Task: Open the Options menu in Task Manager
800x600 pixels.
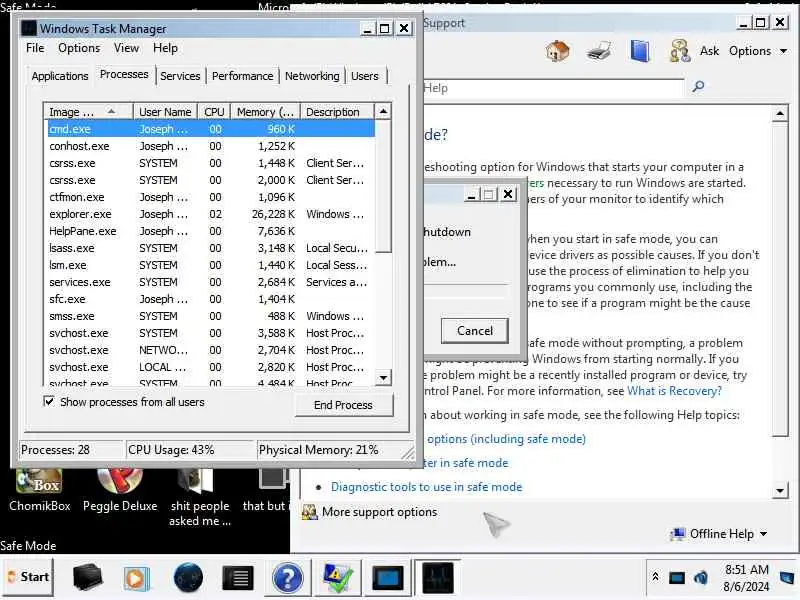Action: 79,48
